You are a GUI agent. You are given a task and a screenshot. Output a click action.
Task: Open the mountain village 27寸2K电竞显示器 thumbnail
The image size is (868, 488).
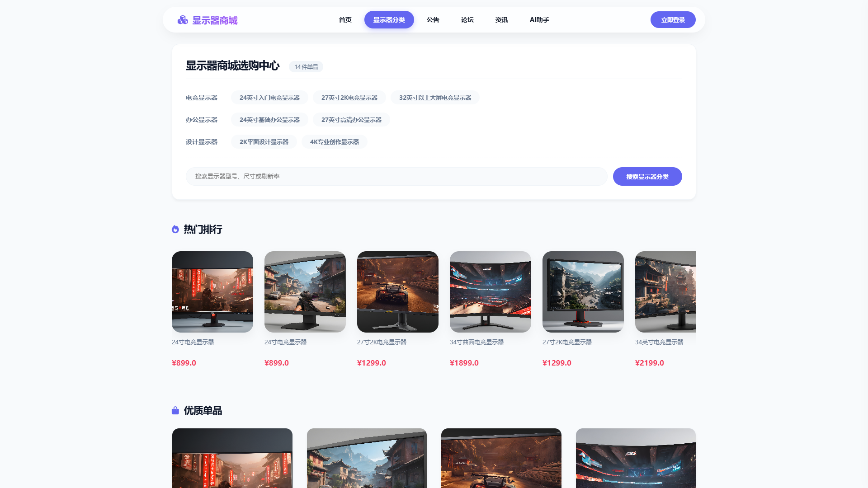click(583, 292)
